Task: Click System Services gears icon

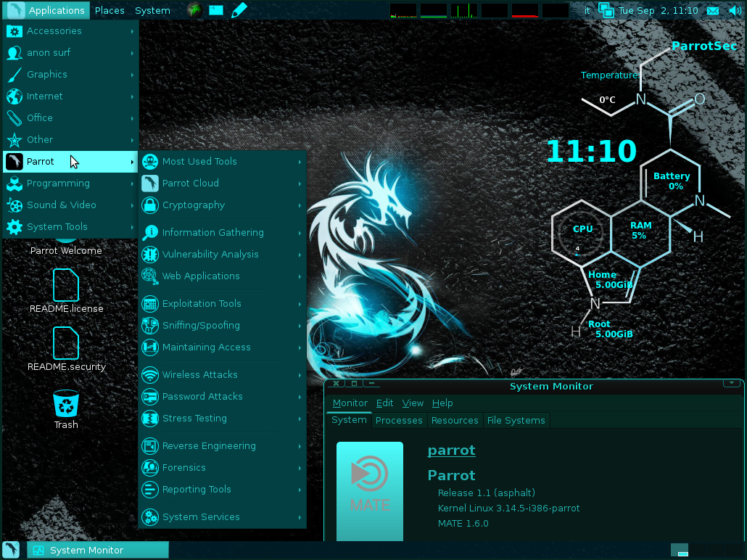Action: tap(150, 517)
